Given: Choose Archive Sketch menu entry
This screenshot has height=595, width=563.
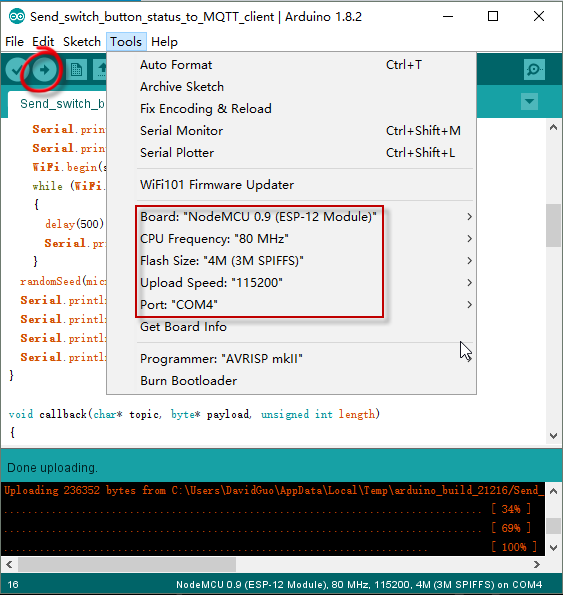Looking at the screenshot, I should click(x=291, y=87).
